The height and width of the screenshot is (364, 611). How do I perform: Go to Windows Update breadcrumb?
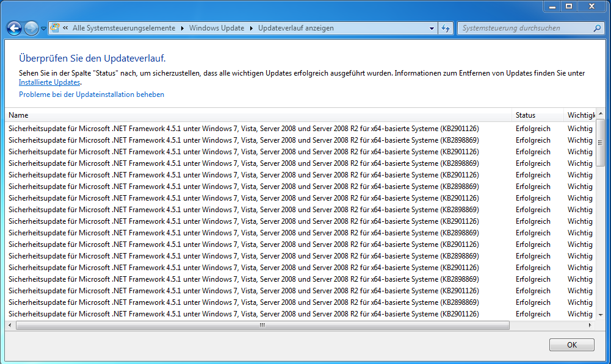coord(217,28)
